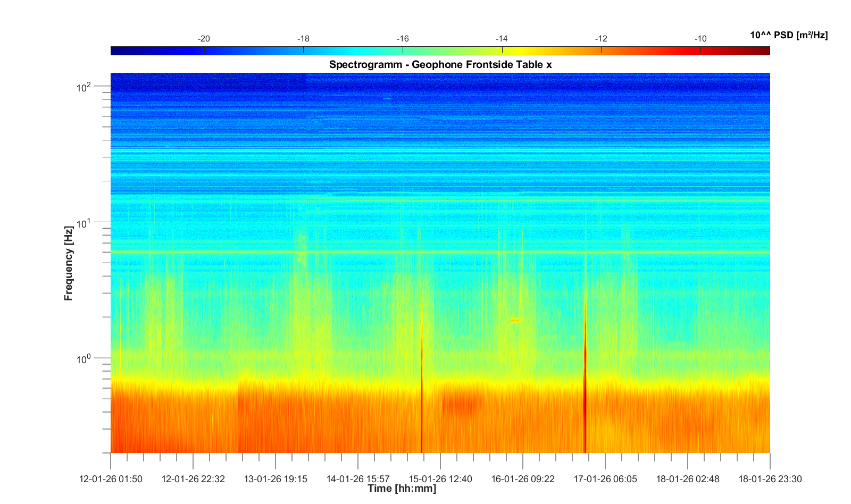Click the 'Frequency [Hz]' y-axis label
851x504 pixels.
click(x=68, y=264)
